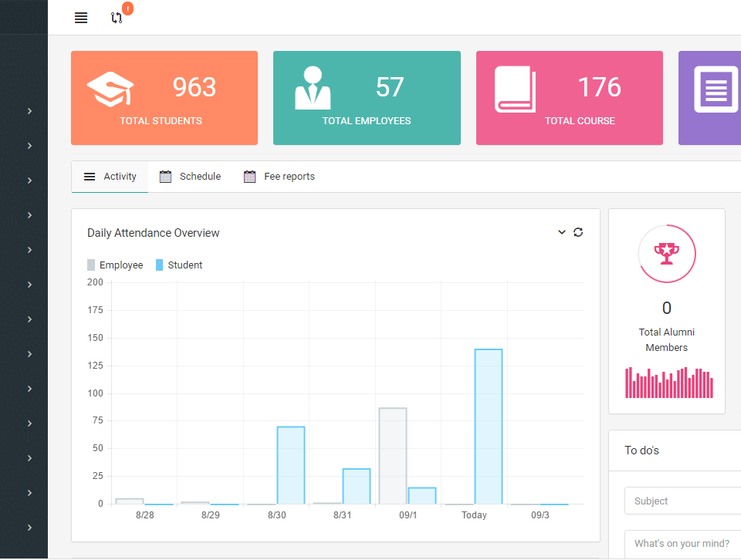Click the pink alumni sparkline bar chart
The image size is (741, 560).
(x=668, y=383)
